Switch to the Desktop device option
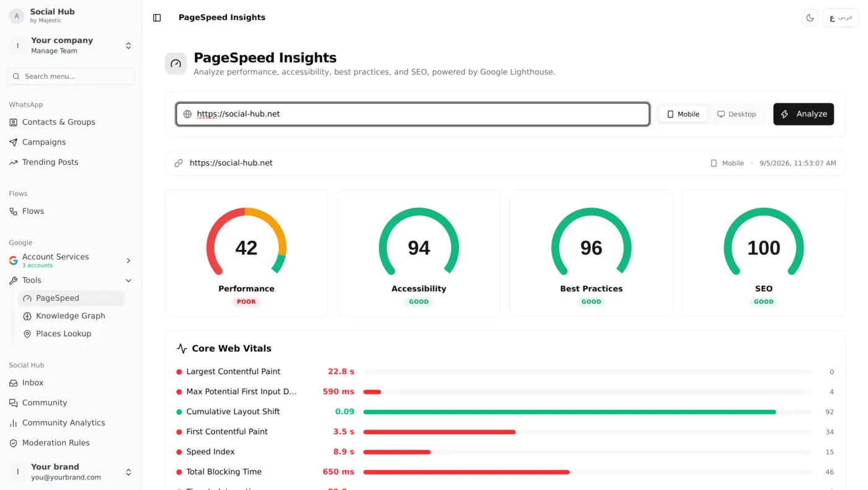 [737, 114]
